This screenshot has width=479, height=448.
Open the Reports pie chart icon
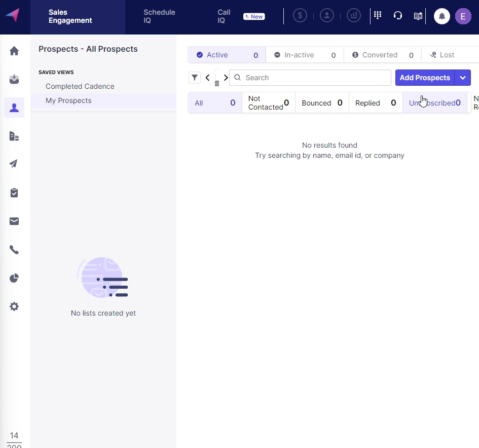tap(14, 278)
